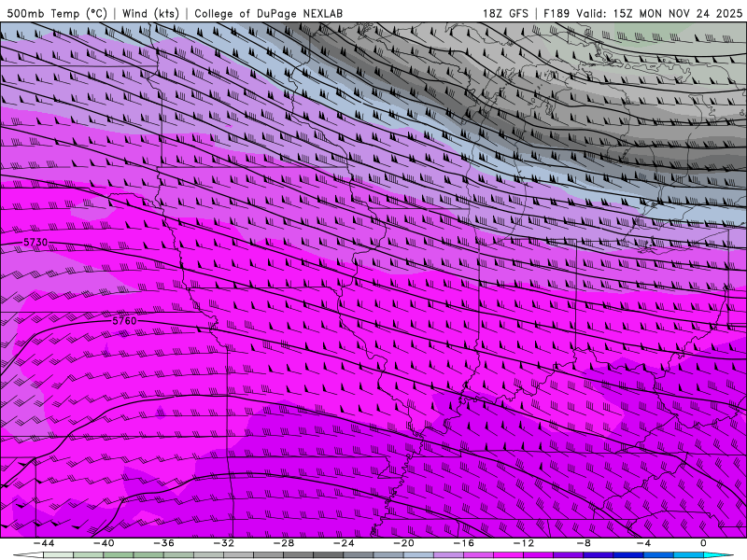Click the 0 color bar label
The height and width of the screenshot is (560, 747).
click(704, 543)
